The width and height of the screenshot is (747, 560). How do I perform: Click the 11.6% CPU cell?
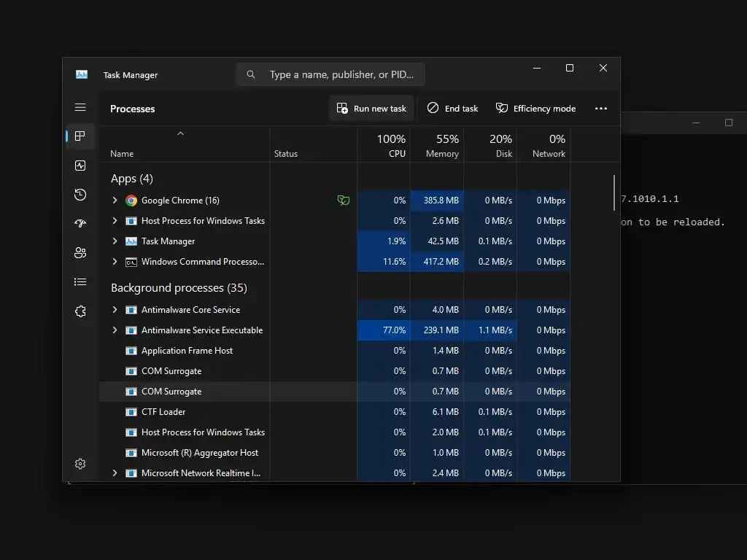(x=384, y=262)
